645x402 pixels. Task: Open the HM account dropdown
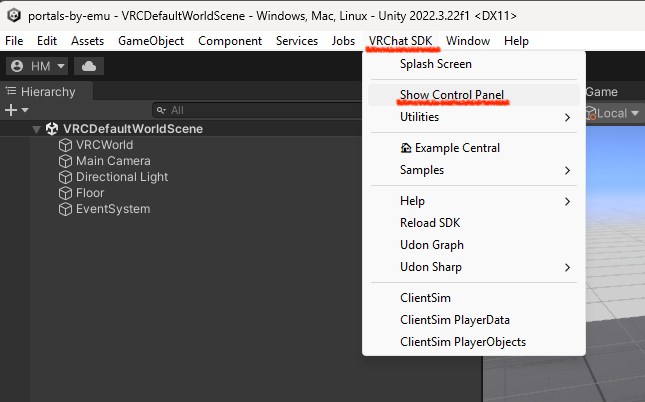tap(36, 66)
